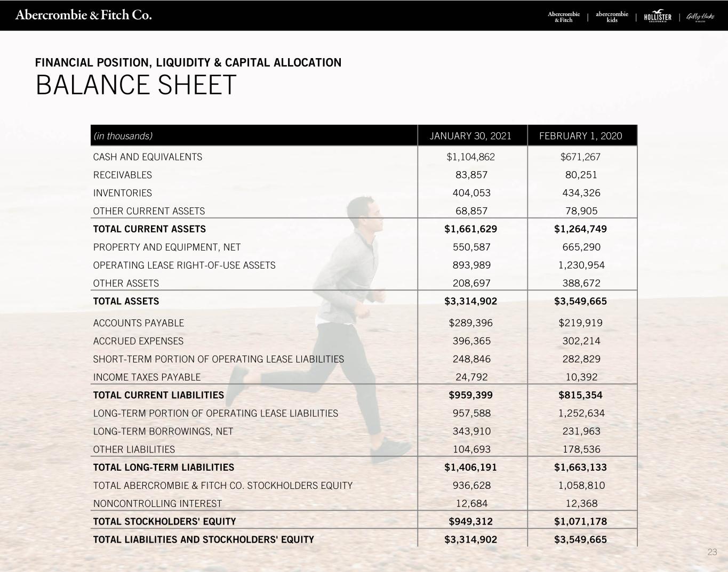
Task: Click the 2020 TOTAL ASSETS value $3,549,665
Action: [581, 301]
